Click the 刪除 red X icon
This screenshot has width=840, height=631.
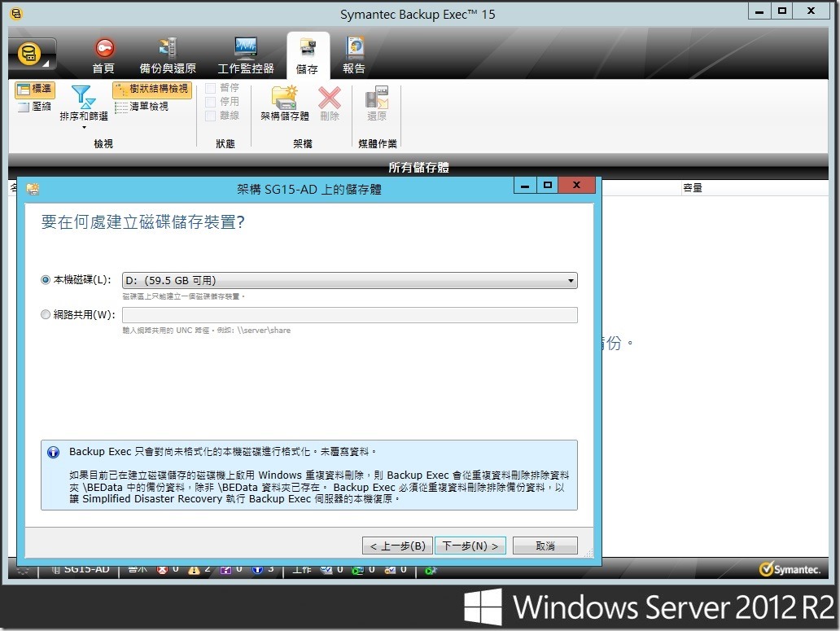point(330,98)
